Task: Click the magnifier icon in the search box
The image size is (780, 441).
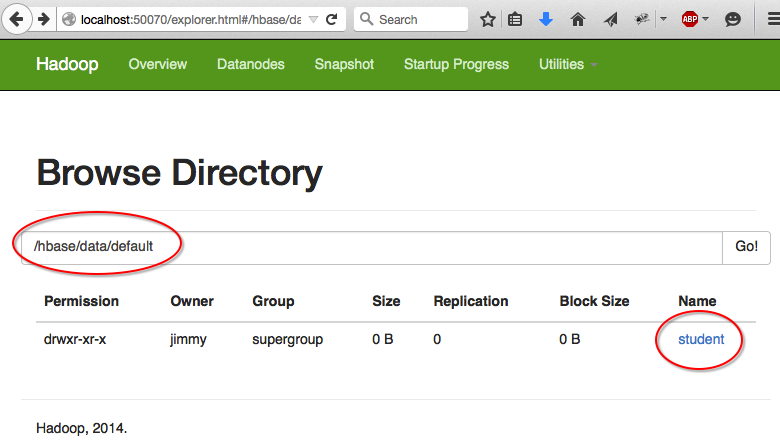Action: pyautogui.click(x=367, y=19)
